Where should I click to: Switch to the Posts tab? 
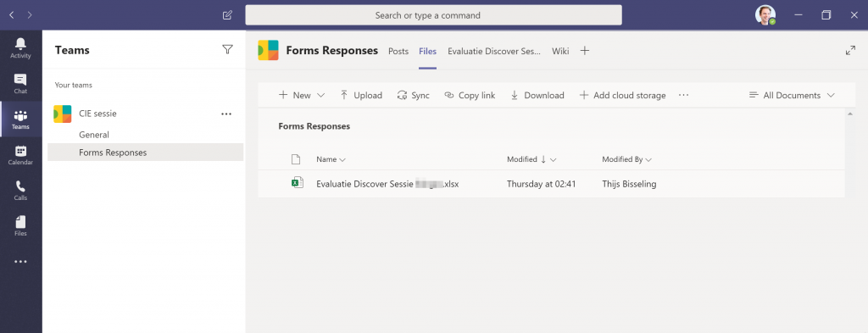click(x=398, y=51)
